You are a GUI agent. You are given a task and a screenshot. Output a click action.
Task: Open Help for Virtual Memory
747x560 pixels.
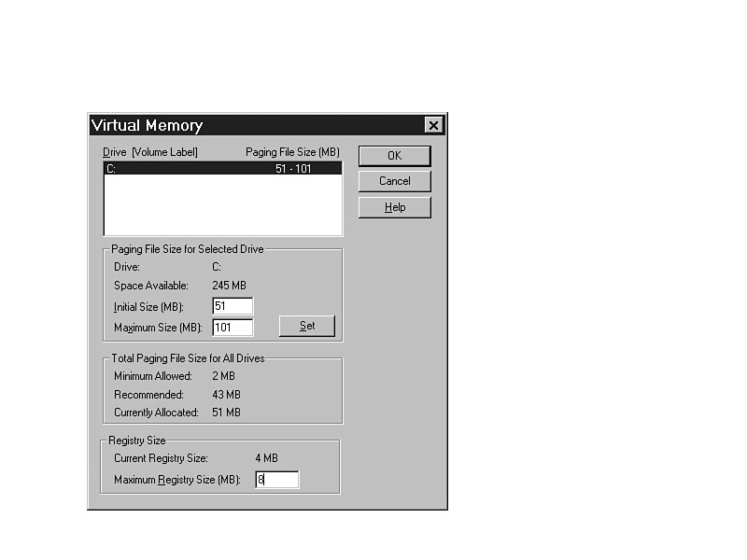pyautogui.click(x=394, y=207)
